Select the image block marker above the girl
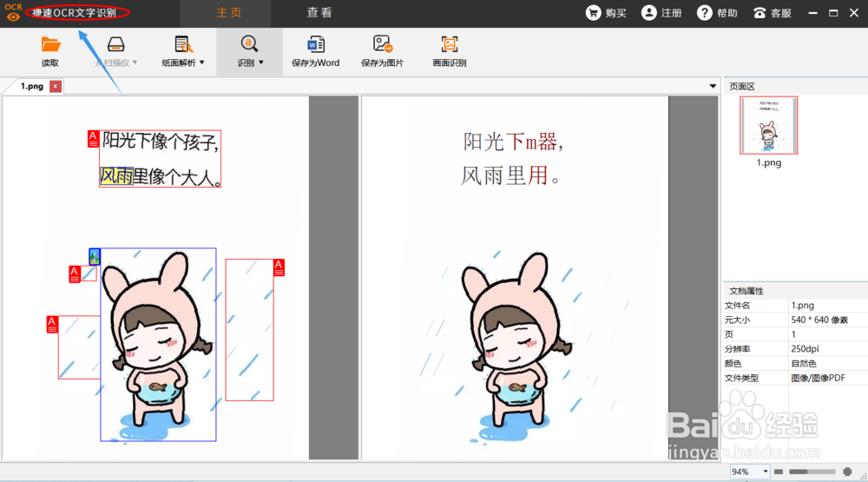The height and width of the screenshot is (482, 868). [x=95, y=256]
